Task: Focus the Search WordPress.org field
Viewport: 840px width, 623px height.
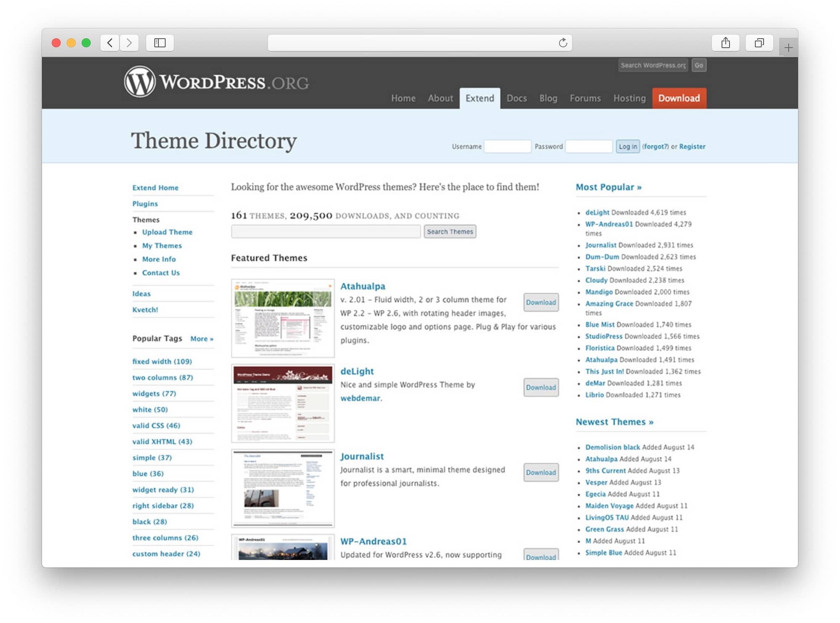Action: [653, 65]
